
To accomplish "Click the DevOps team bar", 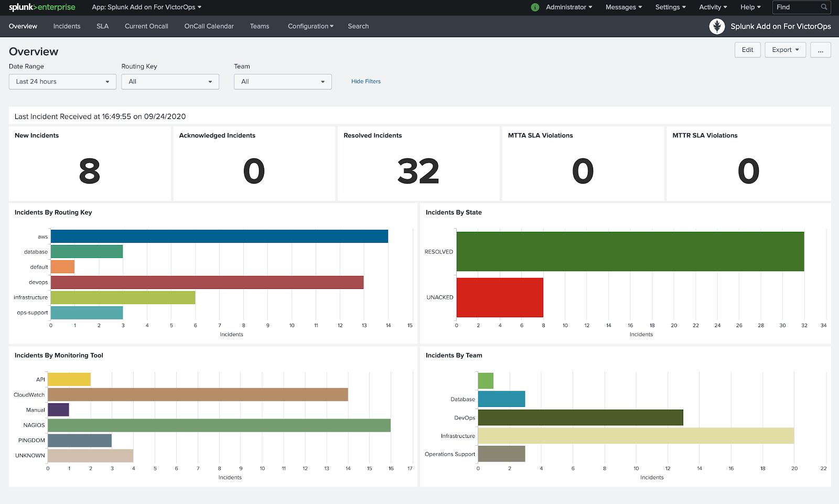I will (580, 417).
